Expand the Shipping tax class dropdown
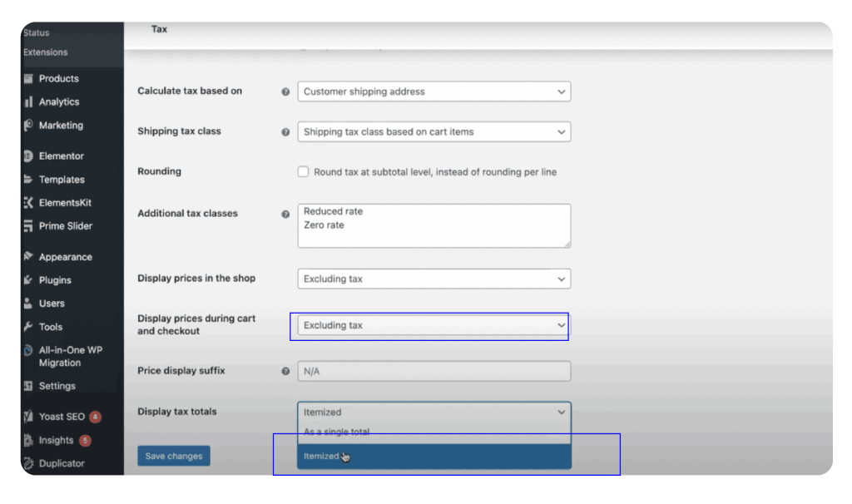 point(433,131)
